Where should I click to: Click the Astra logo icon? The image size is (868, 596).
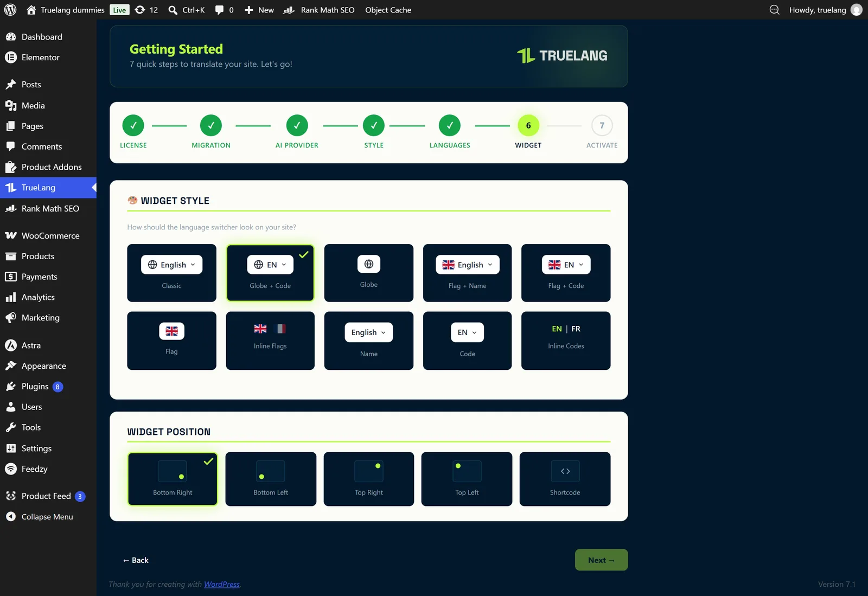pos(11,345)
